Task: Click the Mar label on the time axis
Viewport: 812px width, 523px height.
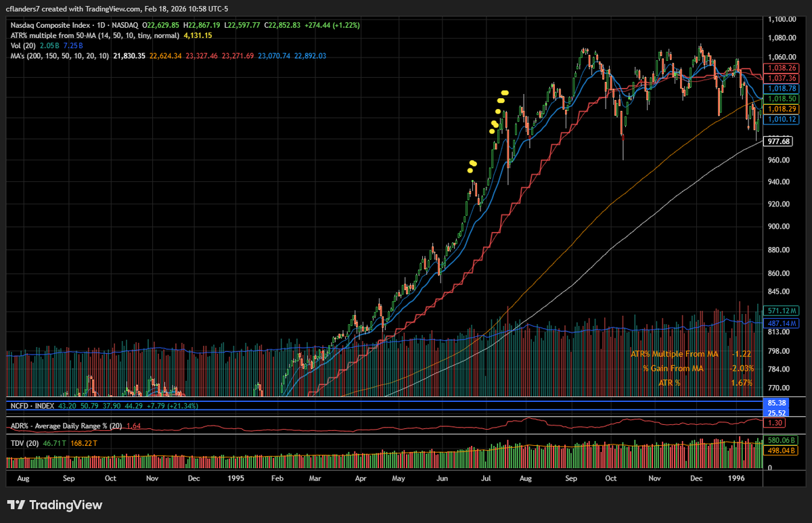Action: [x=316, y=478]
